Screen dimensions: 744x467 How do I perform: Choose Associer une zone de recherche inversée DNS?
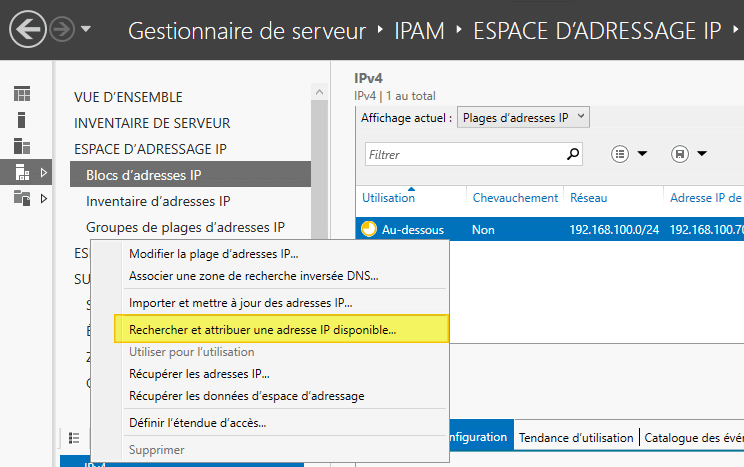click(254, 276)
